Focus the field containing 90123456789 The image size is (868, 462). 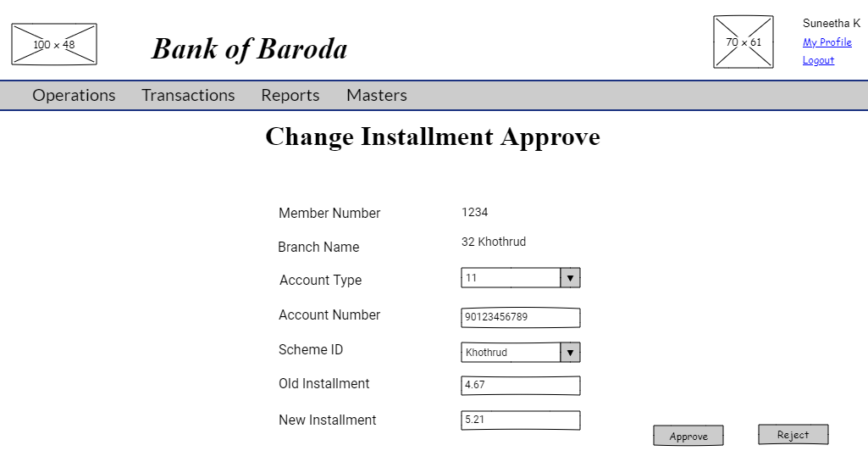click(520, 317)
